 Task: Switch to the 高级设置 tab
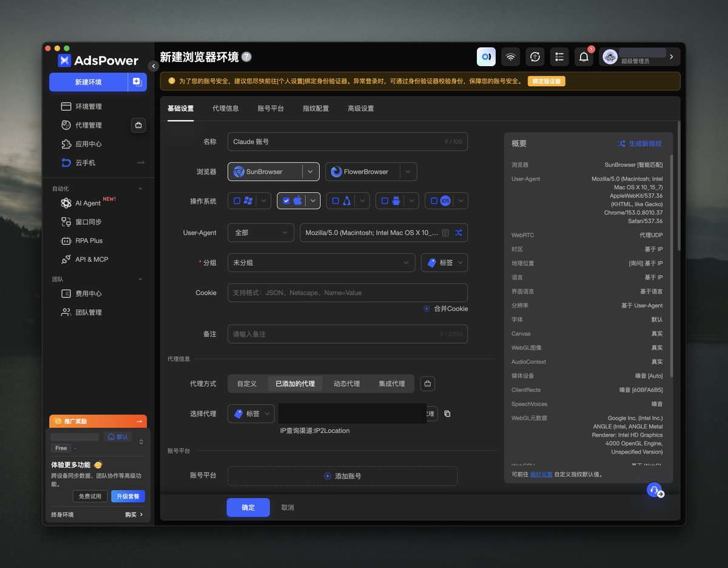tap(361, 109)
